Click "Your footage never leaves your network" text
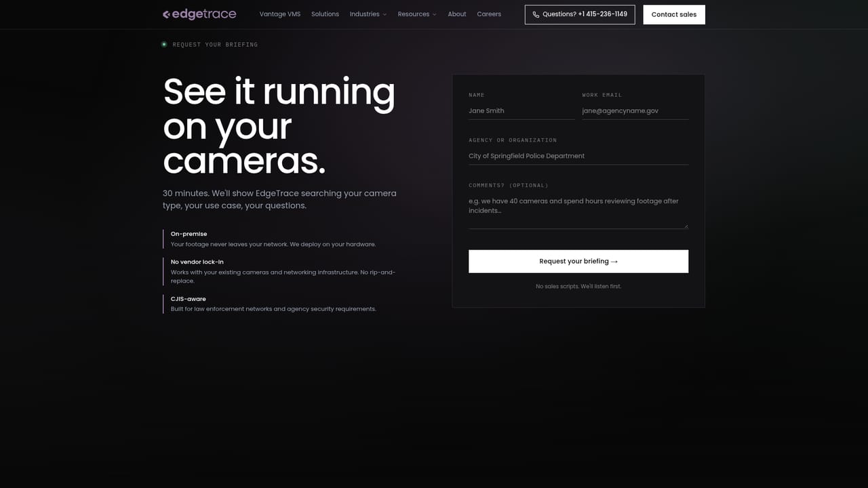 coord(273,244)
